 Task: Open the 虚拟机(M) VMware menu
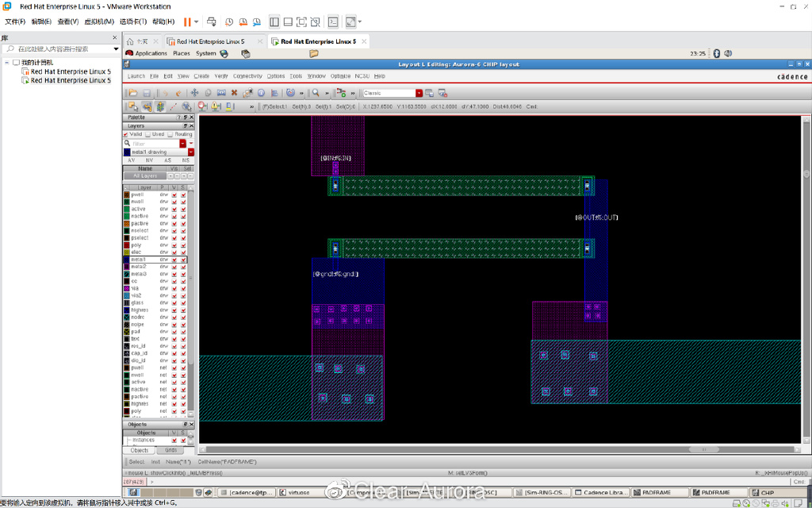99,21
